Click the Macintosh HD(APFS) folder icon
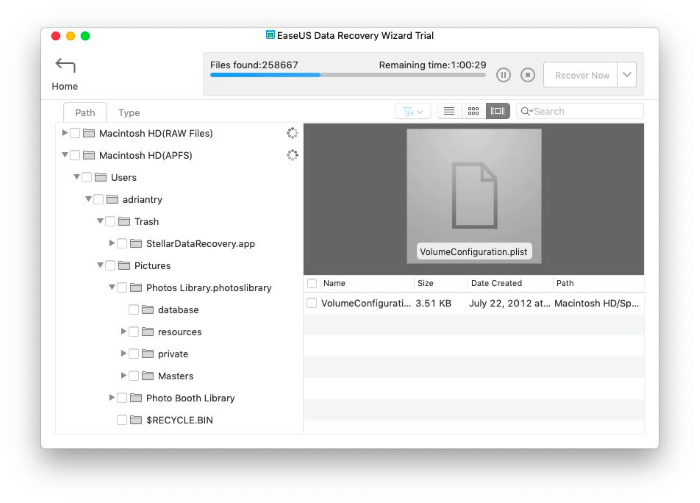The width and height of the screenshot is (700, 503). [89, 155]
